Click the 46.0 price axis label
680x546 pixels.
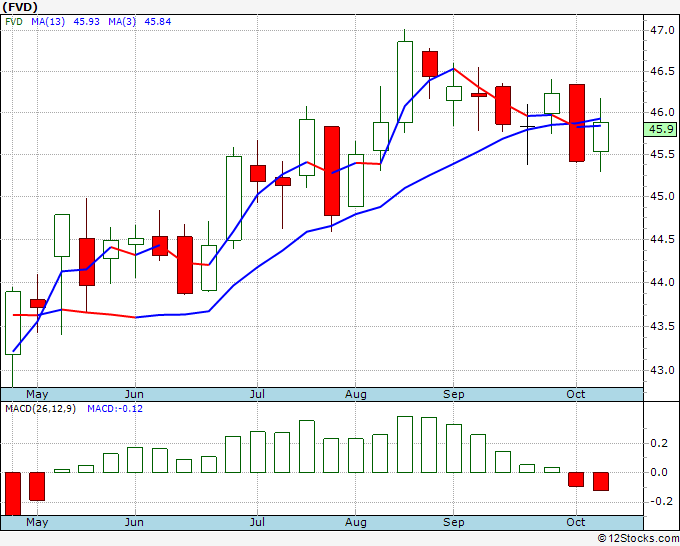662,112
